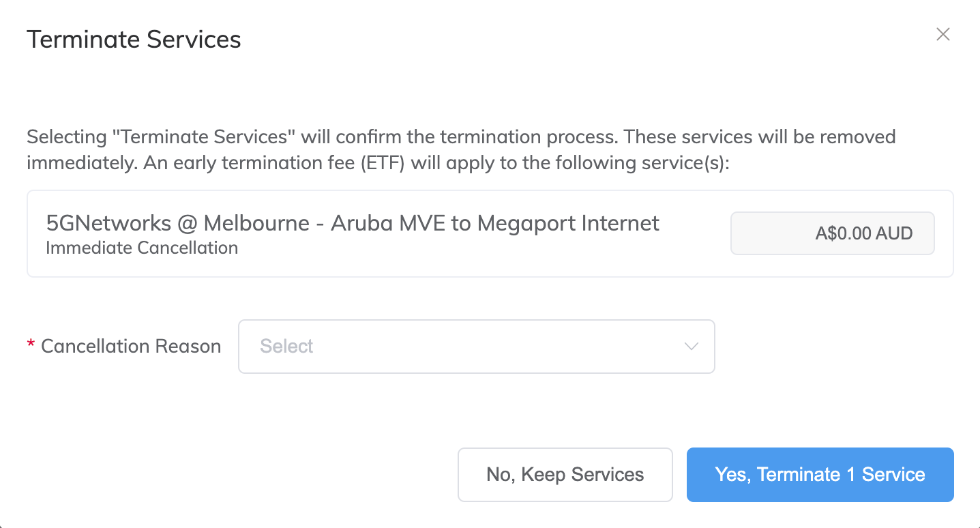Click the Immediate Cancellation label
The image size is (980, 528).
coord(141,248)
